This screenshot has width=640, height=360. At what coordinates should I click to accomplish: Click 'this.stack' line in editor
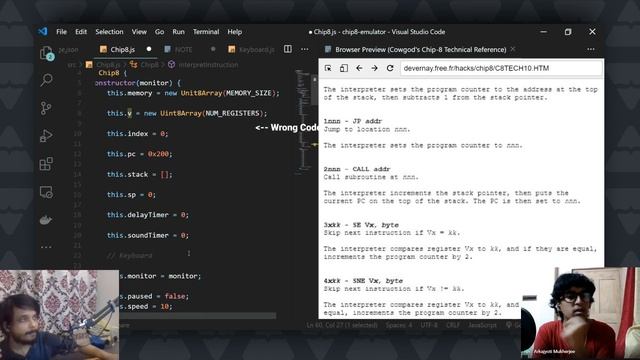tap(140, 174)
